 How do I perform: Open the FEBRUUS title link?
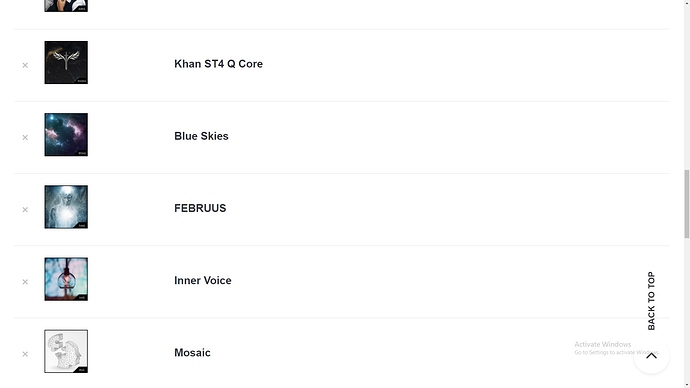point(200,208)
